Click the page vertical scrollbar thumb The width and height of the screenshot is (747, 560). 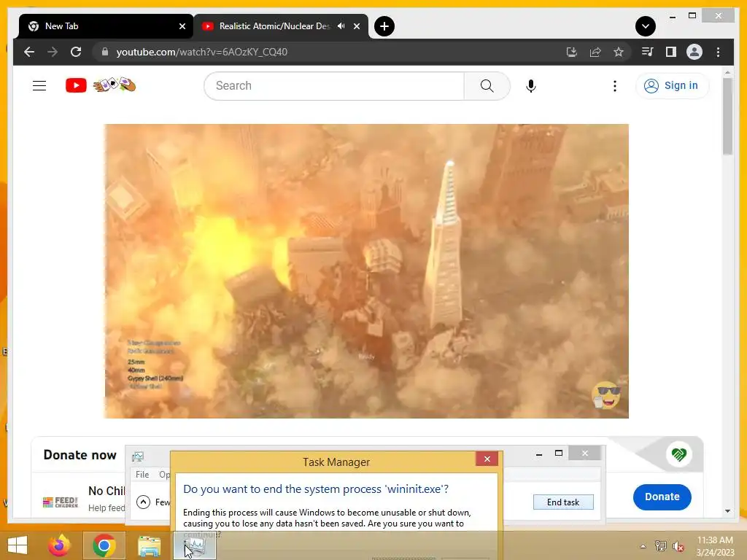[x=727, y=116]
